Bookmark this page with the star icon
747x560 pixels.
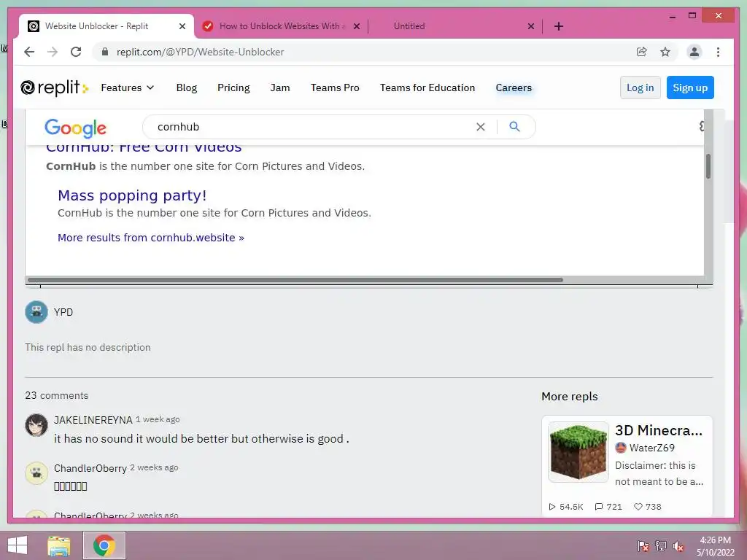coord(665,52)
